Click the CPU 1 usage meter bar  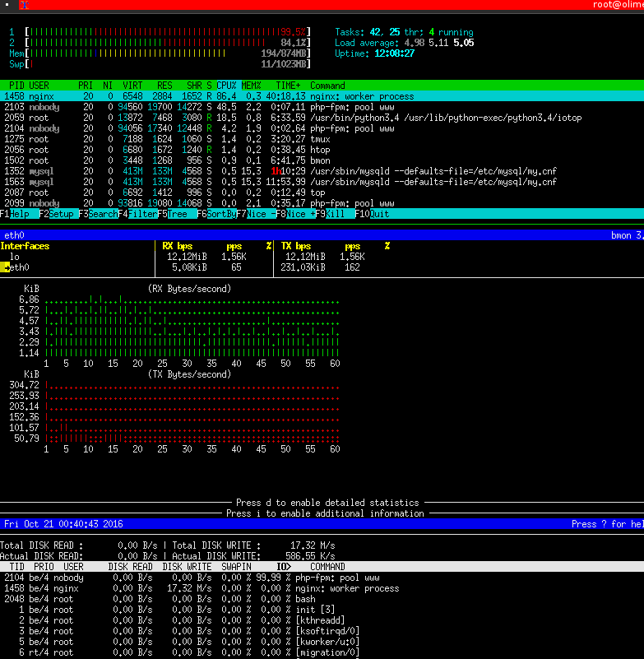point(168,32)
